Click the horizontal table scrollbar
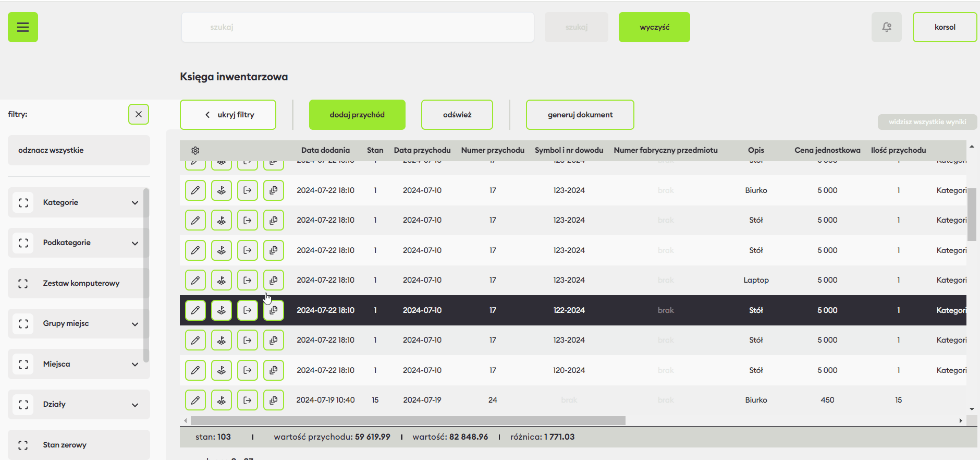Image resolution: width=980 pixels, height=460 pixels. coord(408,421)
